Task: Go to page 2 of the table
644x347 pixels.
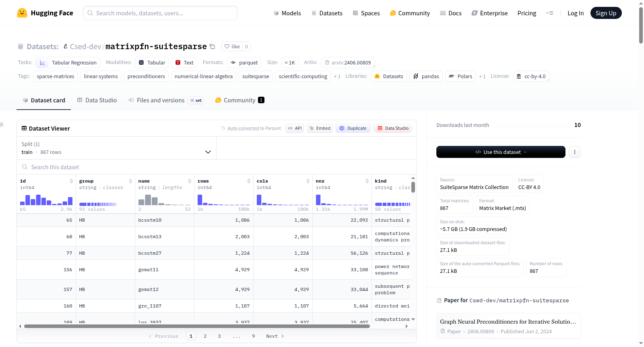Action: pos(205,336)
